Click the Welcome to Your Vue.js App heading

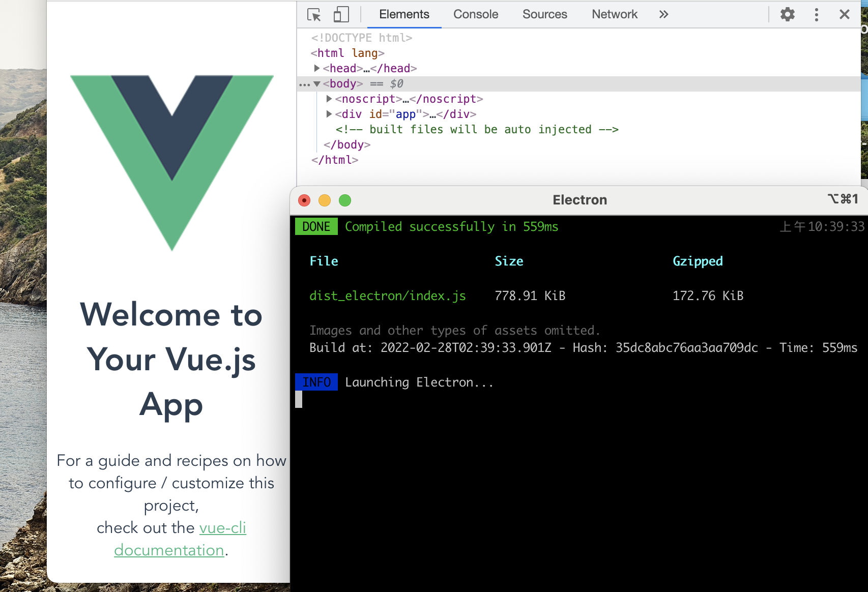click(x=171, y=360)
